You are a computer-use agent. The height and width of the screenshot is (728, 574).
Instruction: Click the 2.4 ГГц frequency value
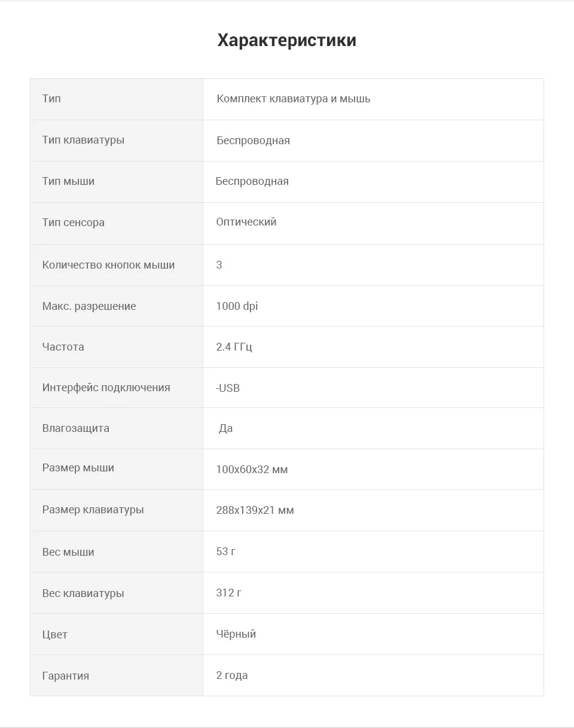[x=234, y=346]
